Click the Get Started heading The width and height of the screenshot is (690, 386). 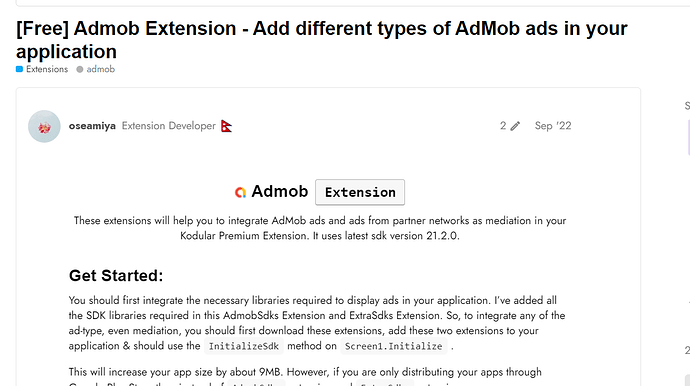click(x=116, y=276)
